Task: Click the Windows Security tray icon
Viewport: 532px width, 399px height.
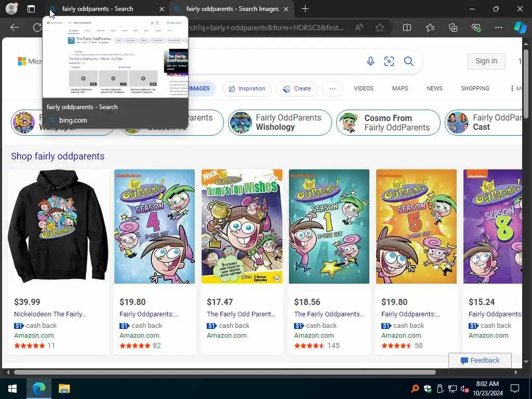Action: (x=428, y=389)
